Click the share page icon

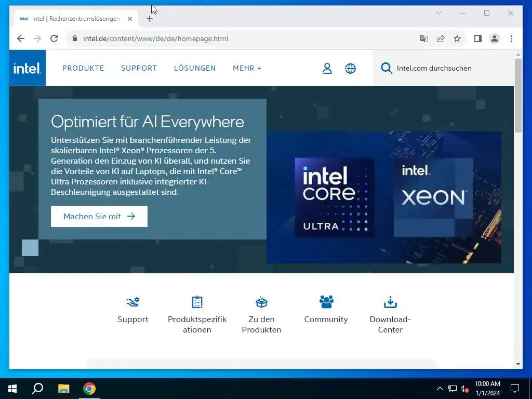(x=441, y=38)
